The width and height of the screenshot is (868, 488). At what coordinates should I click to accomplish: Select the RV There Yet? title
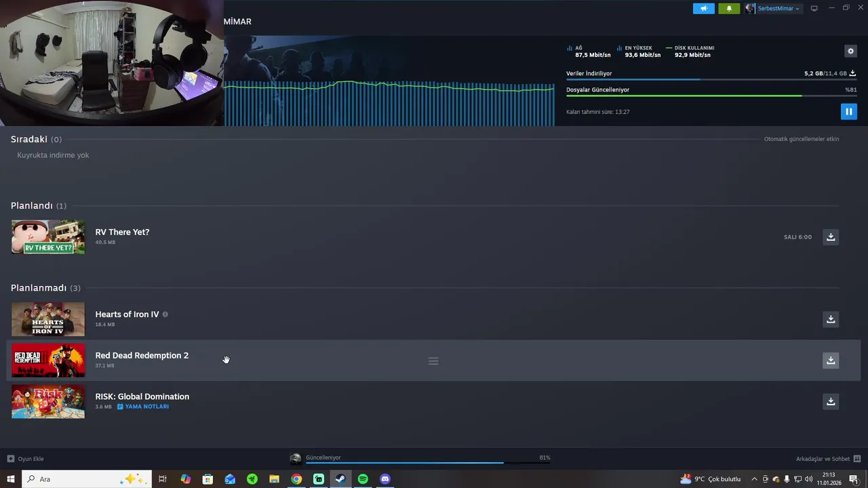(122, 232)
